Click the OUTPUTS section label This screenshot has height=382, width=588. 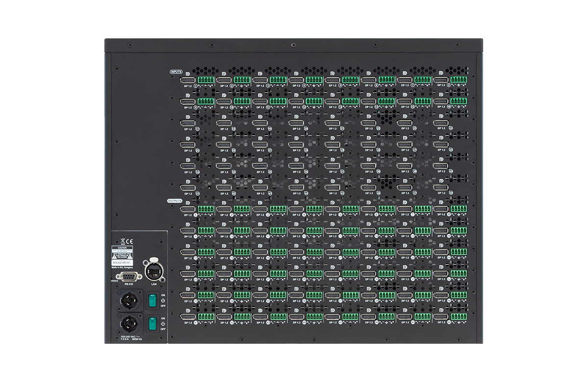tap(174, 201)
